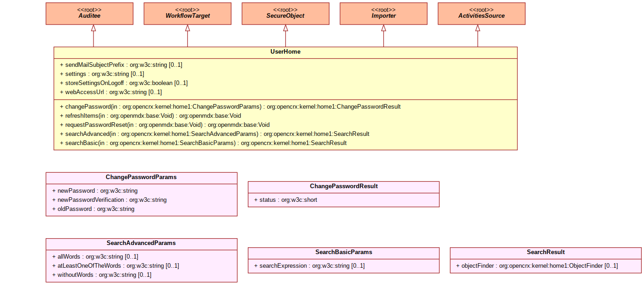Select the newPasswordVerification attribute

point(109,200)
